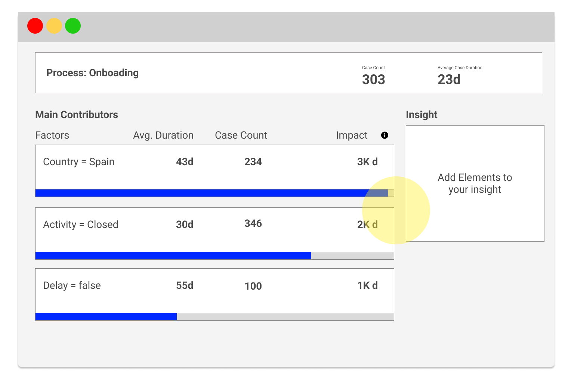
Task: Click the Country = Spain impact bar
Action: tap(212, 193)
